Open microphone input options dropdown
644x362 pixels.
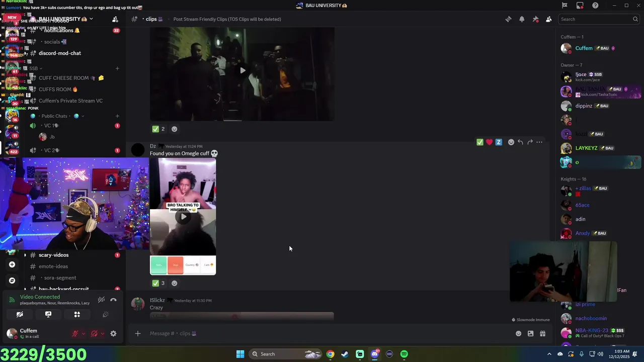tap(84, 333)
